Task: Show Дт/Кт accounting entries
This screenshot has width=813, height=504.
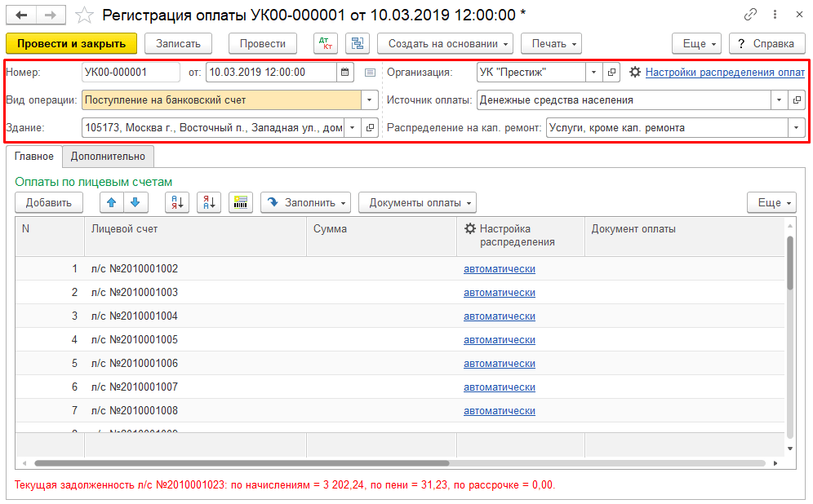Action: click(x=326, y=43)
